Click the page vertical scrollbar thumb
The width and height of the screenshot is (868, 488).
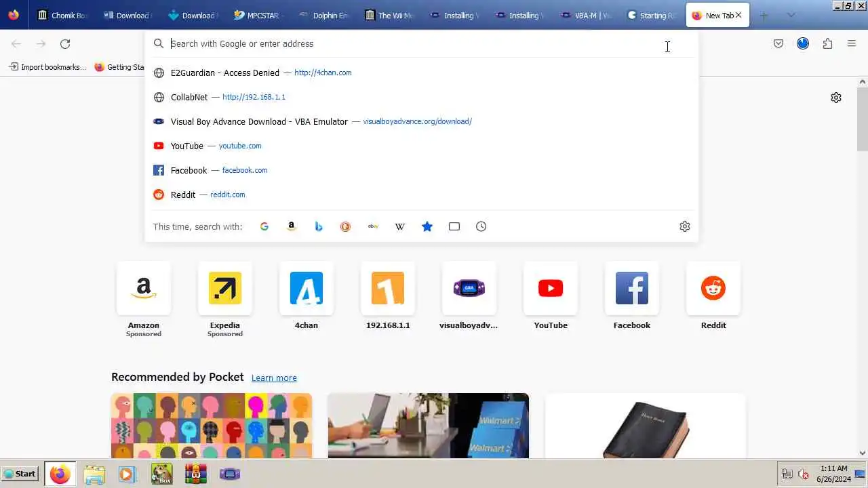click(863, 119)
